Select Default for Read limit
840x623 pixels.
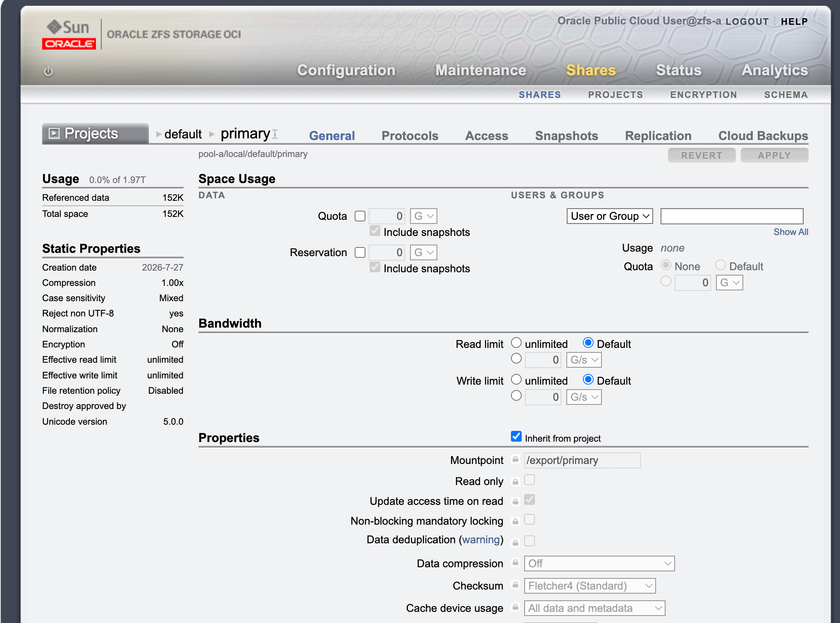(x=588, y=342)
